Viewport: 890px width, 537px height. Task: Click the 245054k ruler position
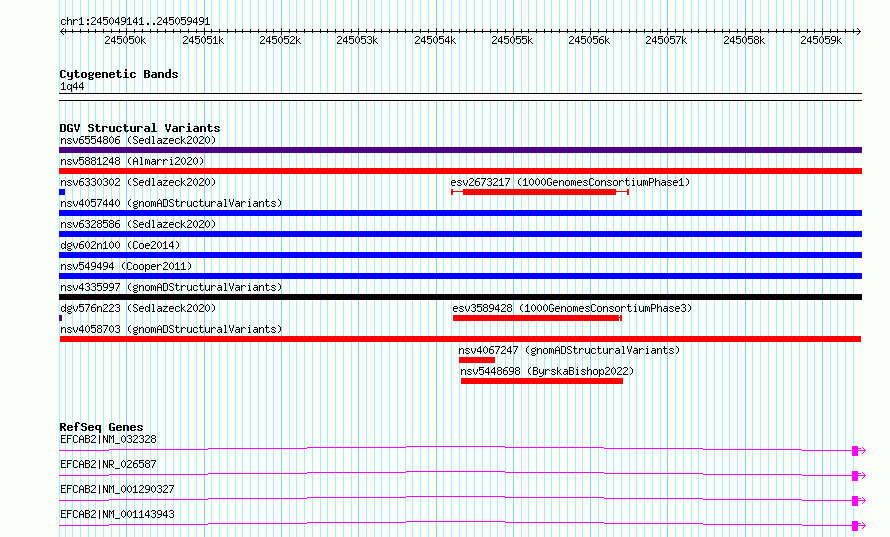coord(435,40)
